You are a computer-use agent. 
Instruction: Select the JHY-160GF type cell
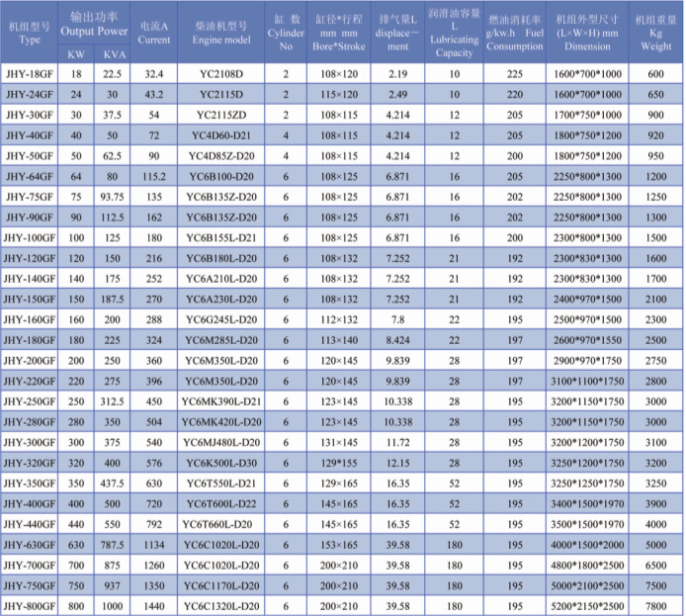30,319
